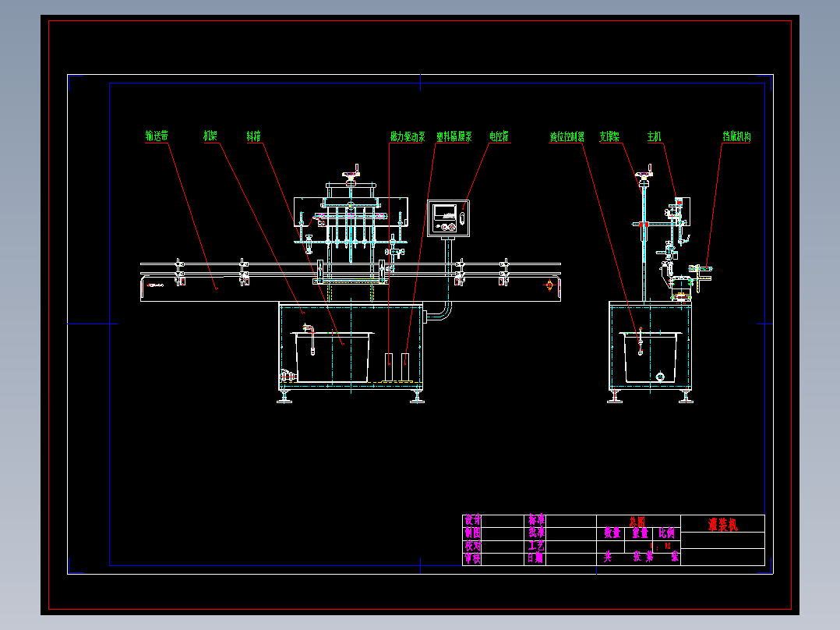Viewport: 840px width, 630px height.
Task: Pick the 主机 main unit label
Action: point(654,136)
